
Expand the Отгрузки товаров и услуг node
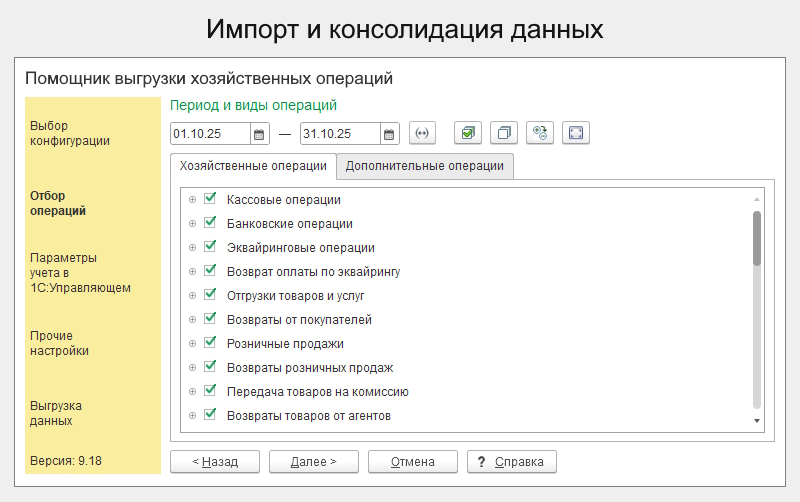pyautogui.click(x=192, y=296)
